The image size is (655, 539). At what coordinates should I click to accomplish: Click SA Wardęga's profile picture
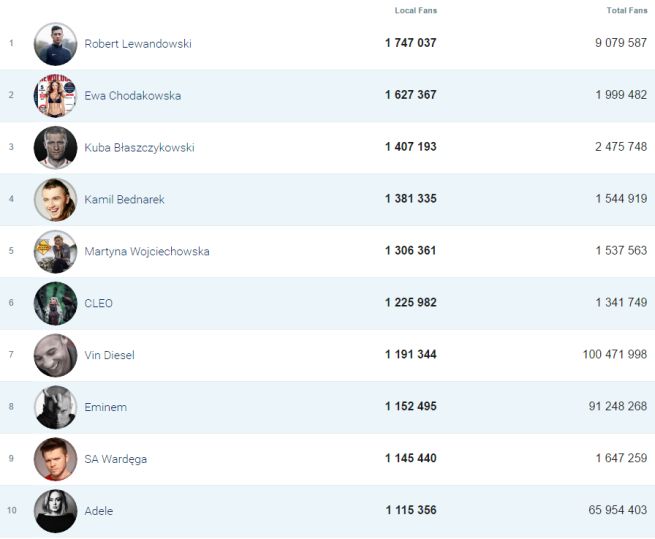pyautogui.click(x=55, y=460)
